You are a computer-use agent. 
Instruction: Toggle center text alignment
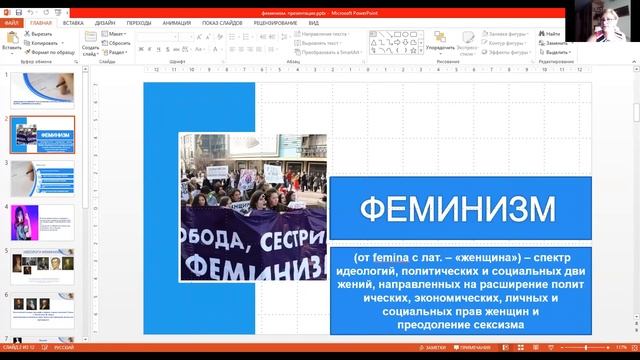241,49
